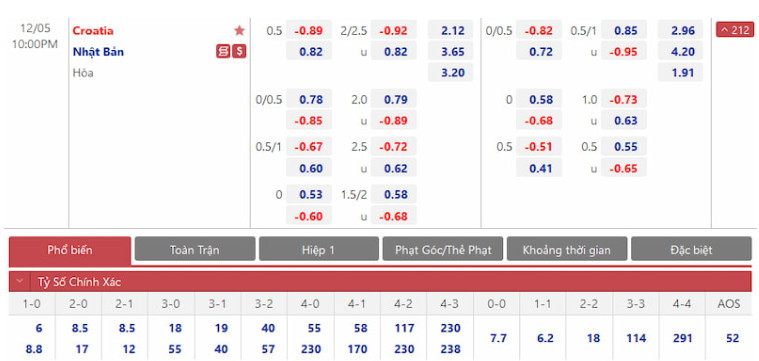Open the Hiệp 1 tab
The image size is (759, 361).
click(x=319, y=250)
